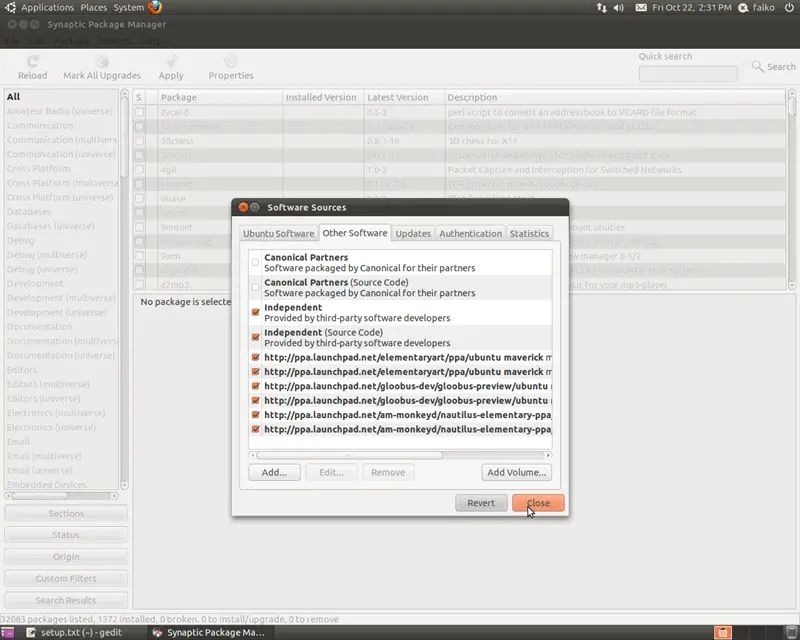Click the Add Volume... button
Image resolution: width=800 pixels, height=640 pixels.
pos(516,472)
